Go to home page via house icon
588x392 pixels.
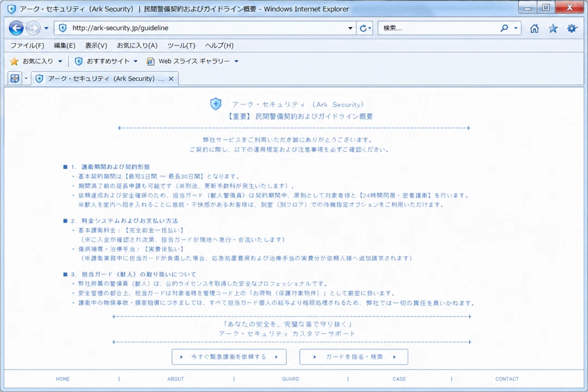coord(535,28)
